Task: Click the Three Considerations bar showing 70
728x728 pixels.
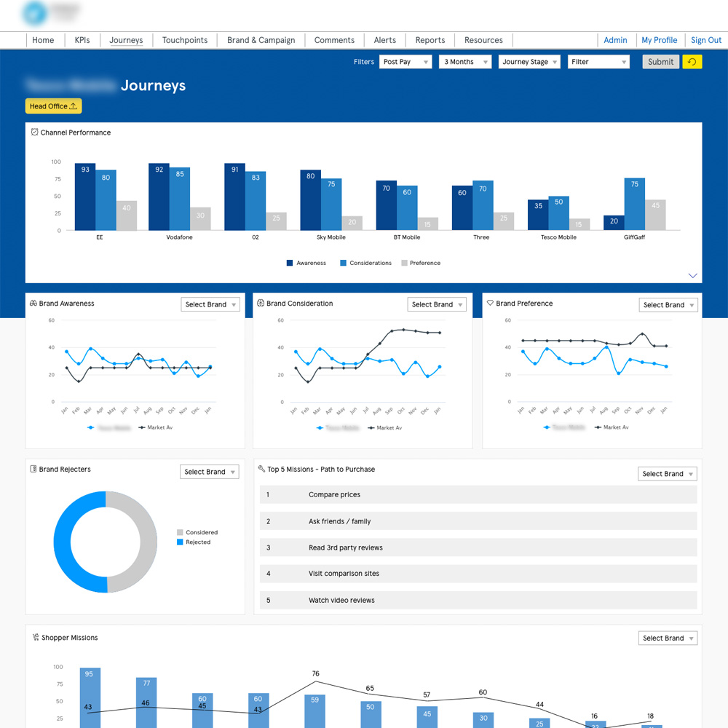Action: (x=483, y=205)
